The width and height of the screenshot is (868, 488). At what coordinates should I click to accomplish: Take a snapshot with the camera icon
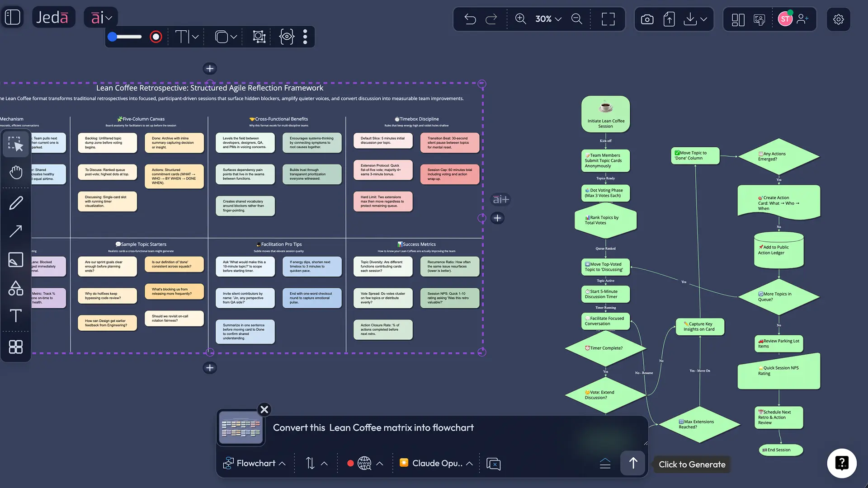[646, 19]
